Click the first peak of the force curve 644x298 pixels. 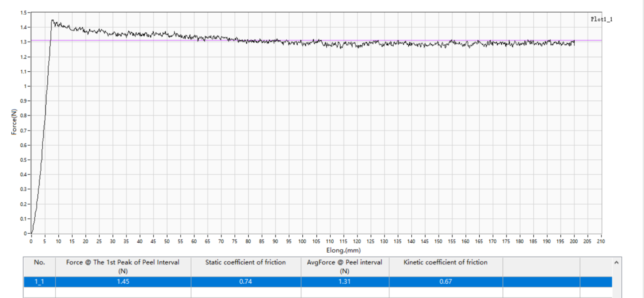(x=52, y=19)
